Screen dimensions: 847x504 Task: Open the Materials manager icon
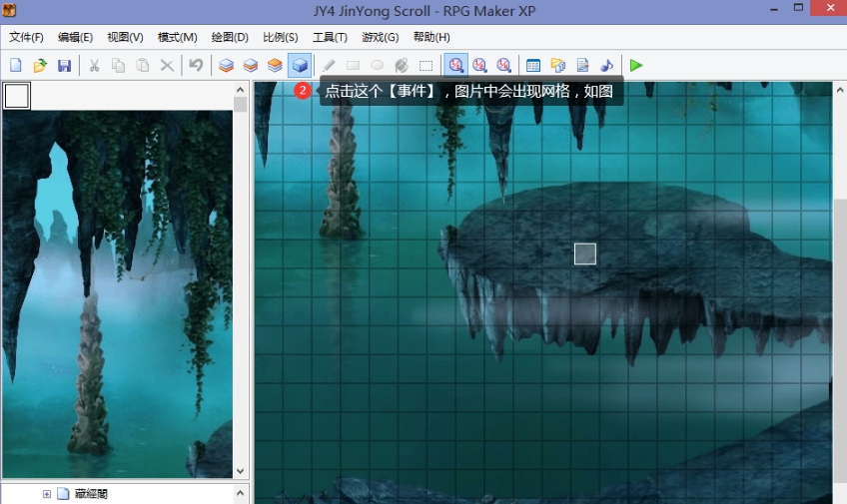(557, 65)
